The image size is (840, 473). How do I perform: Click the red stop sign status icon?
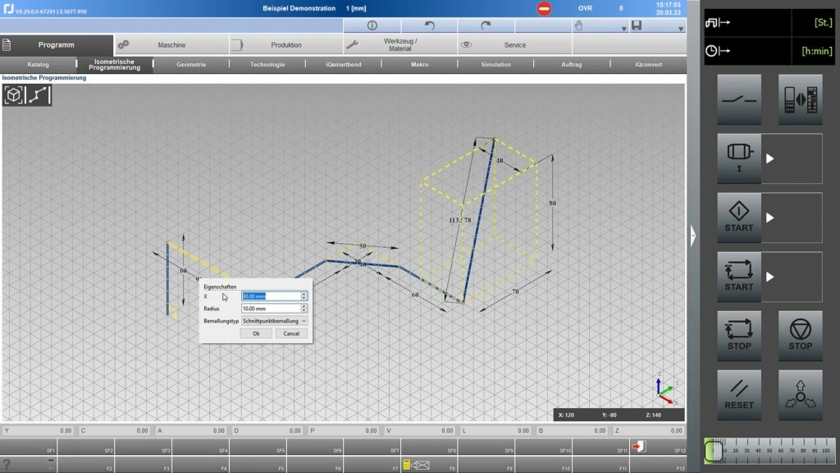(x=544, y=9)
